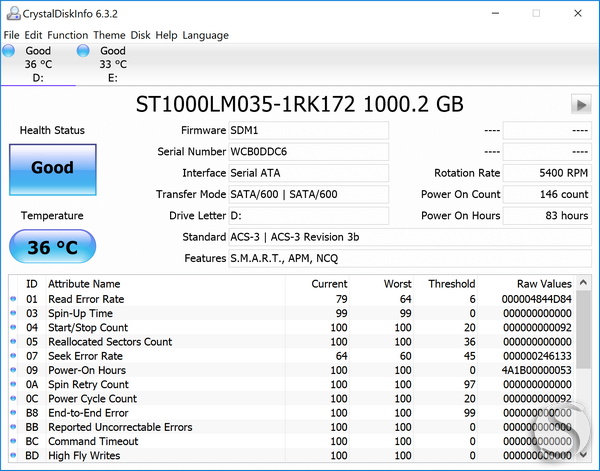Select the Seek Error Rate attribute name

pos(85,355)
